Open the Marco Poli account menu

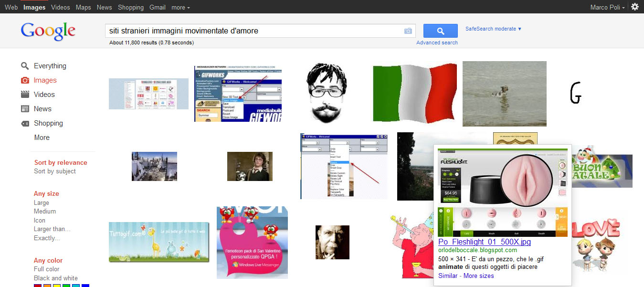click(x=608, y=7)
